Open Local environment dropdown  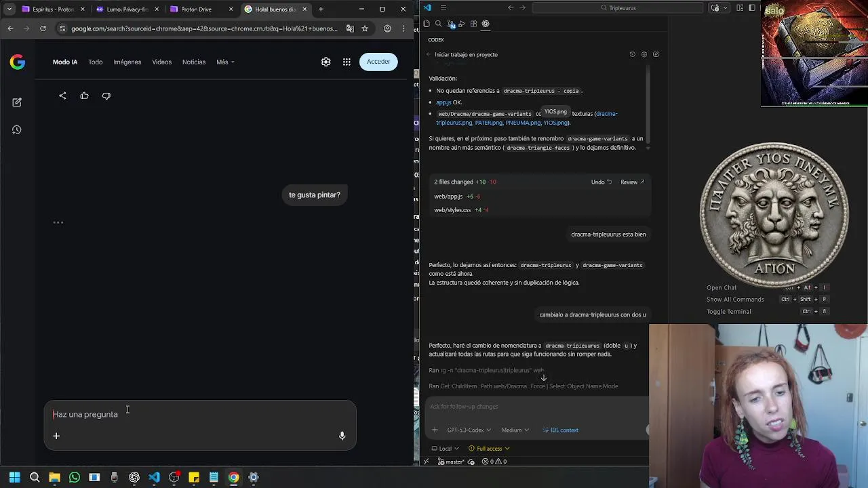pos(446,449)
